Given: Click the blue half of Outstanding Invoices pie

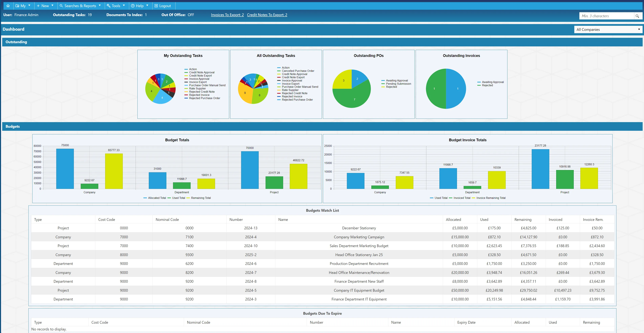Looking at the screenshot, I should 456,89.
